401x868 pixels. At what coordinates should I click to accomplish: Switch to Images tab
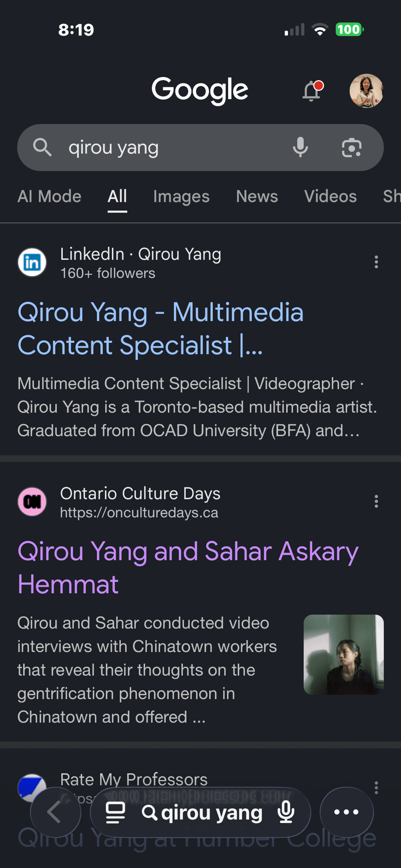[x=181, y=197]
